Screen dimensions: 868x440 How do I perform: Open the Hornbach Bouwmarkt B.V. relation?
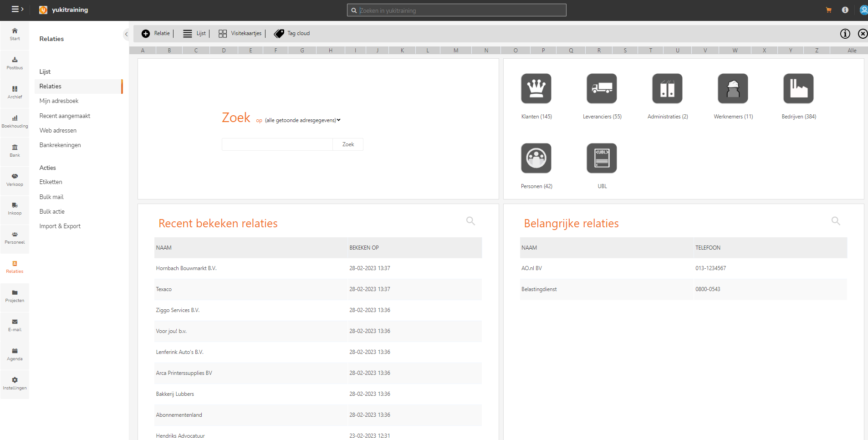point(186,268)
